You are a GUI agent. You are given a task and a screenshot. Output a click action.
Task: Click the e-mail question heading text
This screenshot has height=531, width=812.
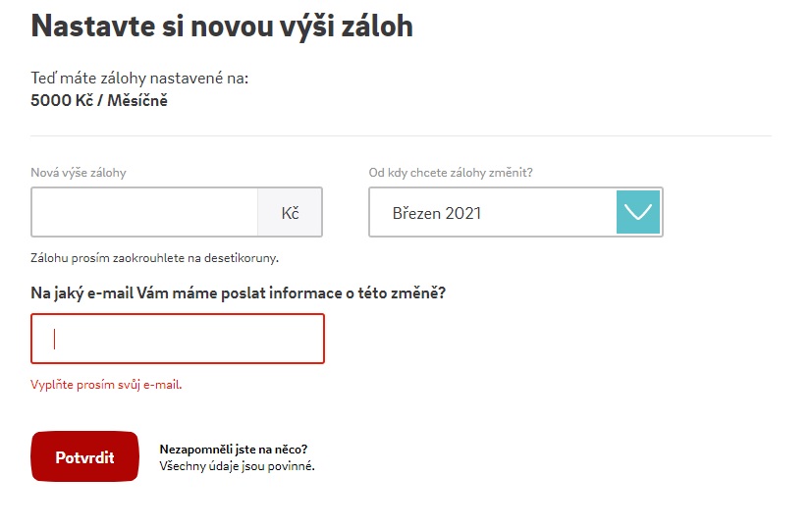pyautogui.click(x=239, y=293)
